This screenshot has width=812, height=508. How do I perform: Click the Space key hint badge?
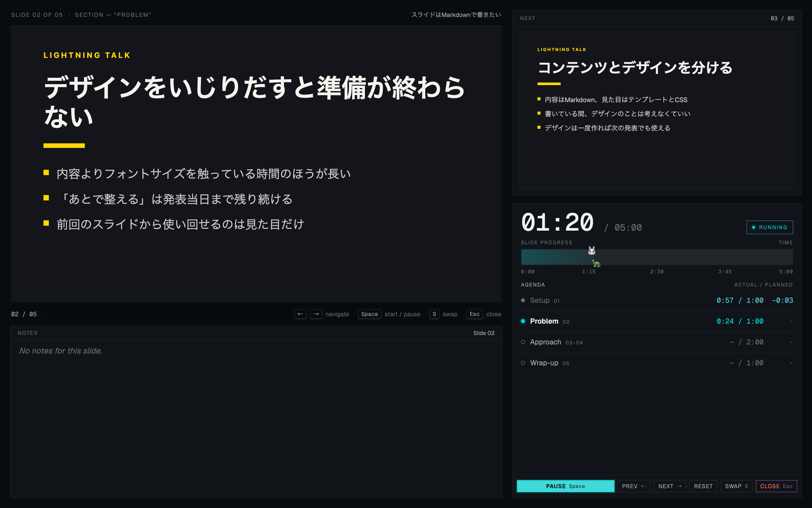(x=369, y=314)
